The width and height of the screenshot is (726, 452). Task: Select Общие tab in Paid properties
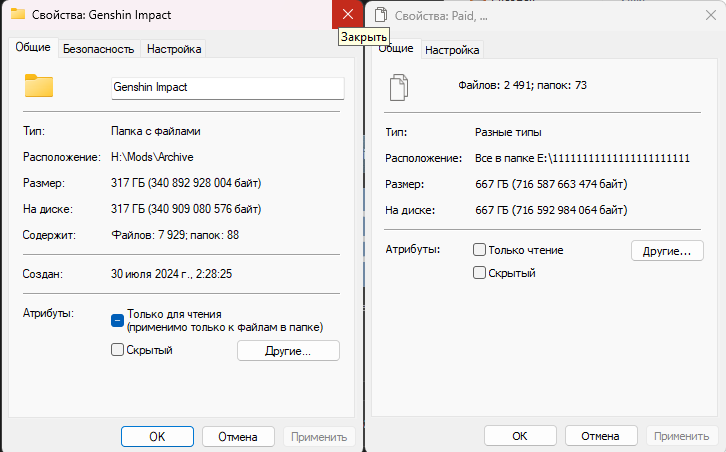pyautogui.click(x=396, y=49)
